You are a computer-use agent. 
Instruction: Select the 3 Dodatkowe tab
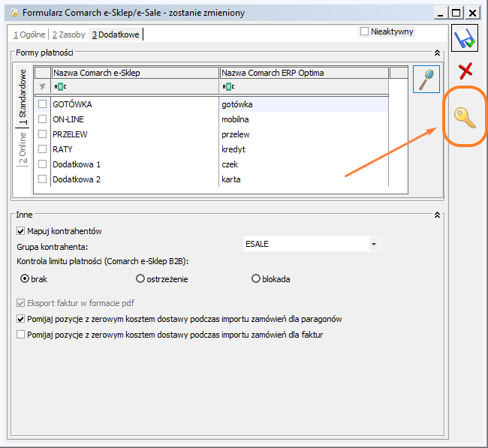116,35
